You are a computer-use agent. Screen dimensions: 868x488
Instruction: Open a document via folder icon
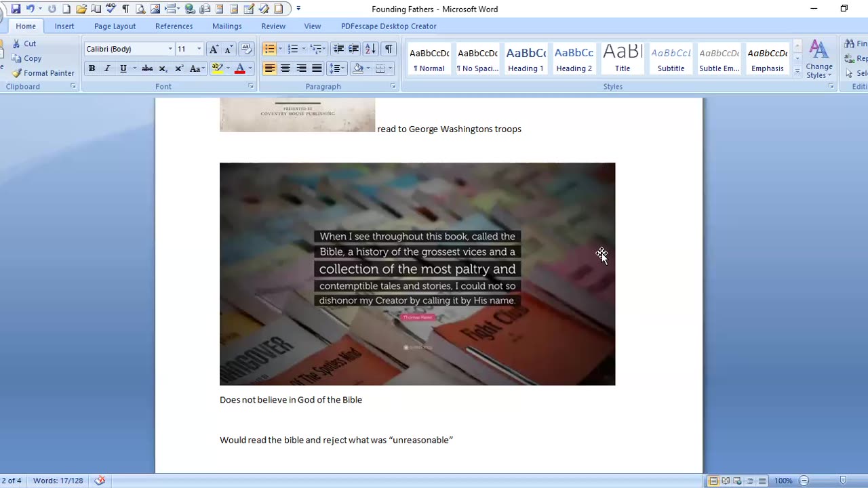click(81, 9)
